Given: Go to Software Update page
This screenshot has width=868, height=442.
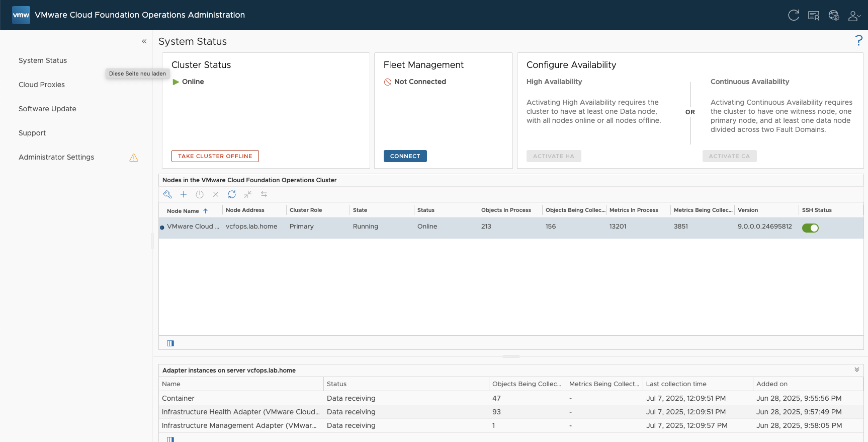Looking at the screenshot, I should pos(47,109).
